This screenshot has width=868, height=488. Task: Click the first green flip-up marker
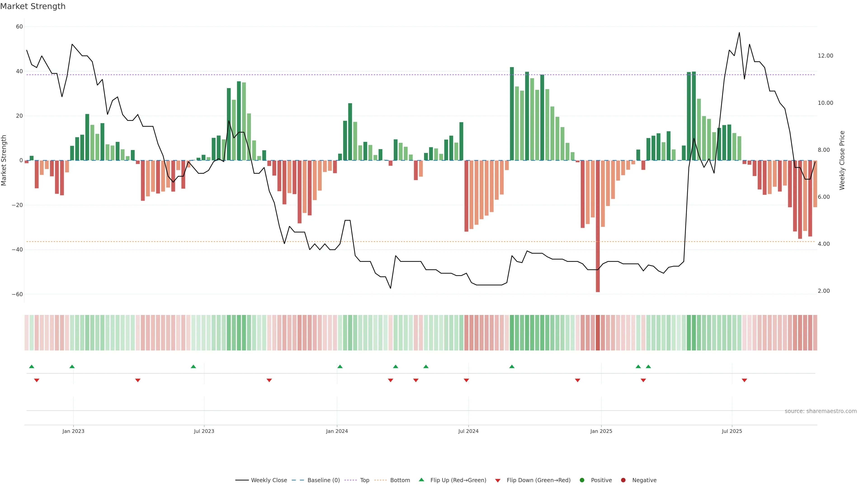(32, 366)
